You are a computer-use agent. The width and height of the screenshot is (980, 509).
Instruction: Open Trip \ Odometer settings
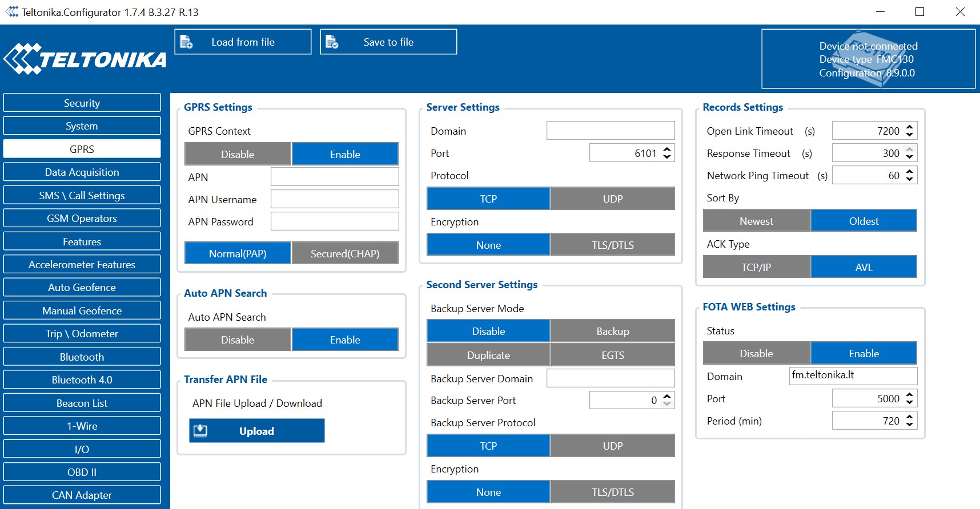tap(82, 333)
